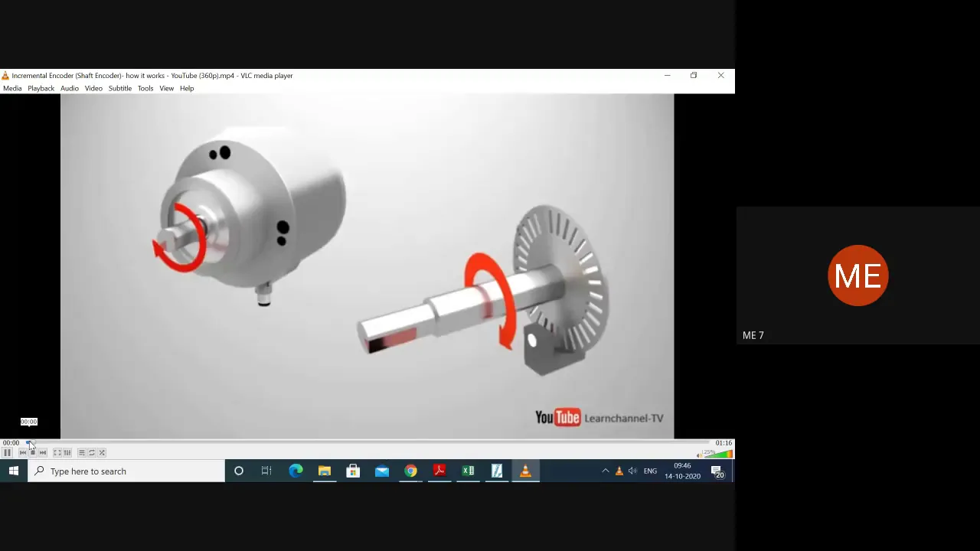Click the elapsed time 00:00 label
Viewport: 980px width, 551px height.
click(11, 442)
